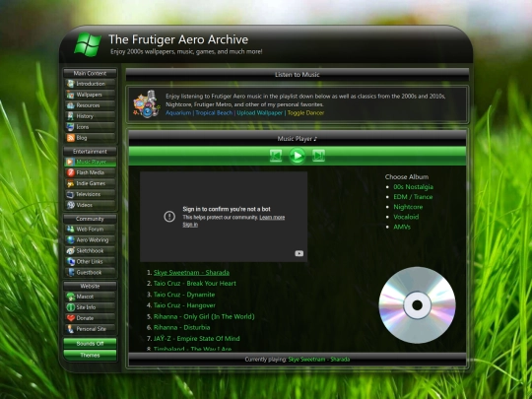Viewport: 532px width, 399px height.
Task: Click the green Windows logo in header
Action: pos(88,44)
